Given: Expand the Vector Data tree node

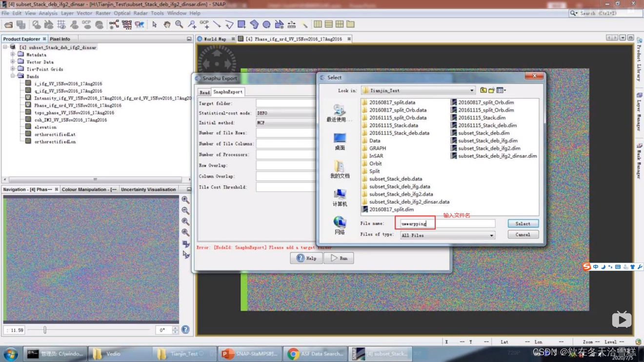Looking at the screenshot, I should (13, 62).
